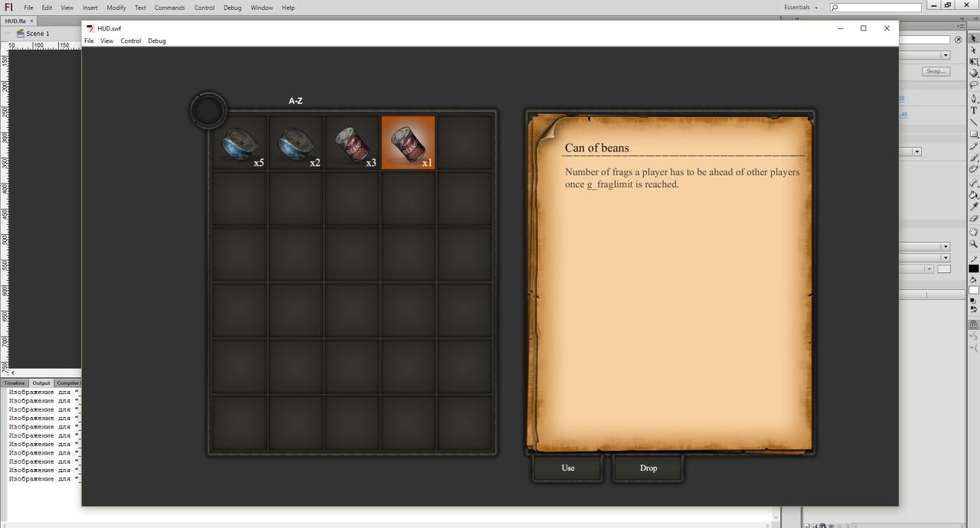980x528 pixels.
Task: Select the Lasso tool
Action: (974, 85)
